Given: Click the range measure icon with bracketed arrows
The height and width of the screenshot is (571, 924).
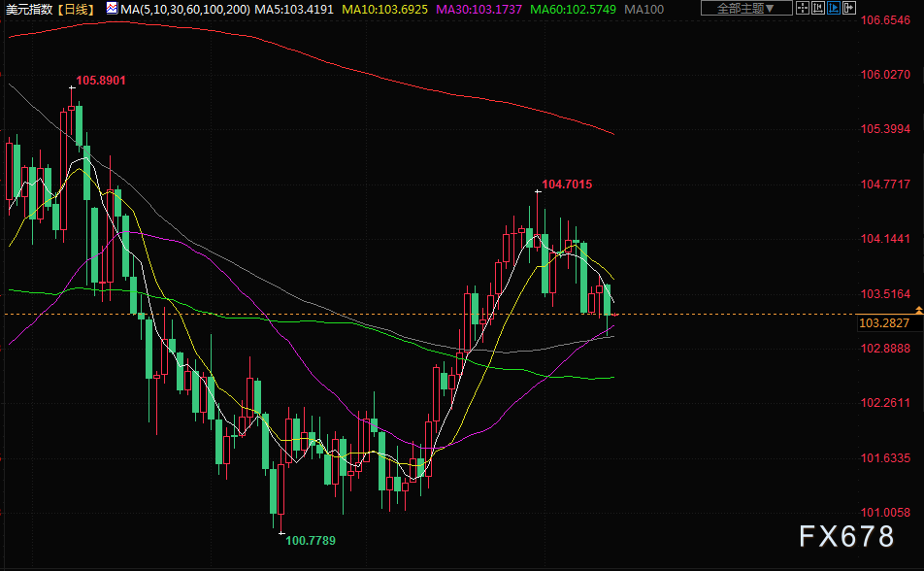Looking at the screenshot, I should 820,9.
